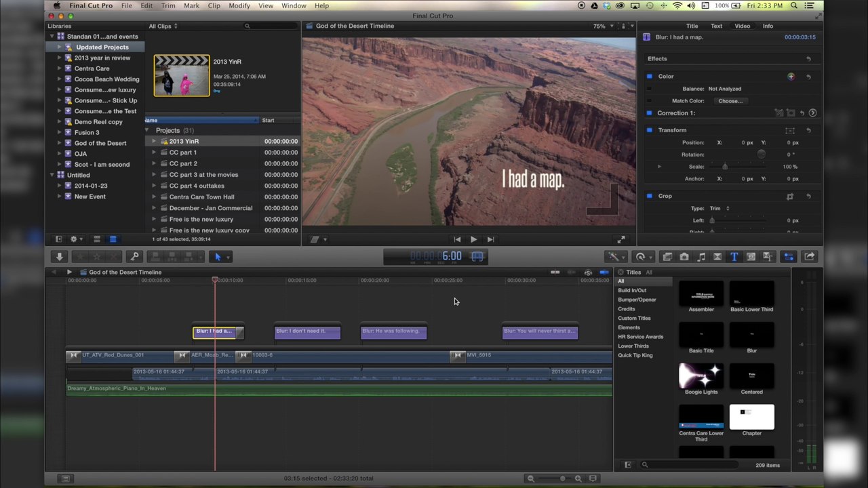Viewport: 868px width, 488px height.
Task: Select the Bumper/Opener titles category
Action: point(637,300)
